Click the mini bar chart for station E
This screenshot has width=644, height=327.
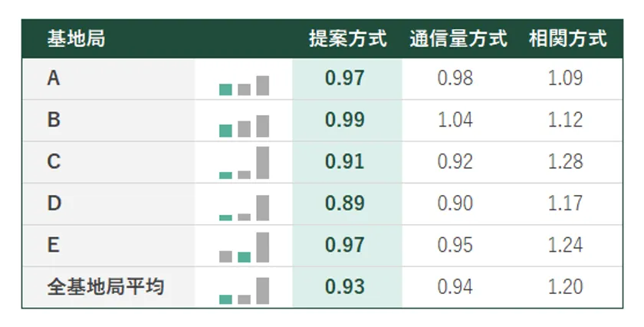pos(244,248)
